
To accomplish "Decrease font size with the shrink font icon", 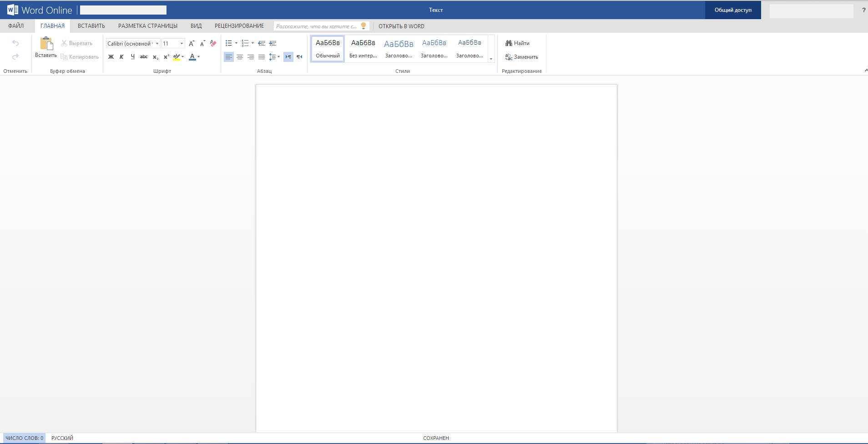I will 202,43.
